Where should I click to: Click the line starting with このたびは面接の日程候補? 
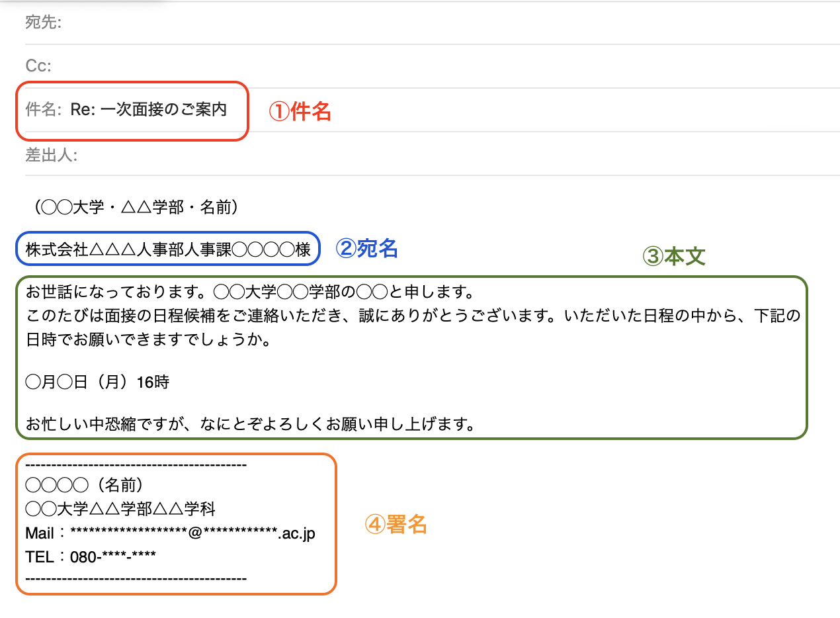tap(413, 316)
